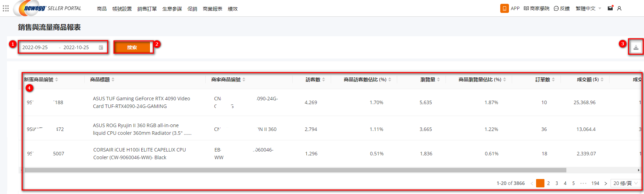Click visitor count 1,296
Viewport: 644px width, 194px height.
coord(311,154)
